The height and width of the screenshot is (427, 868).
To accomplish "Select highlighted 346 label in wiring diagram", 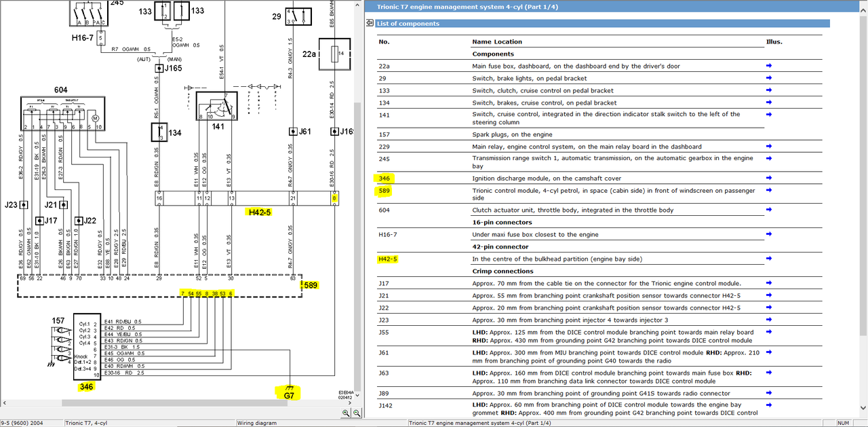I will click(85, 386).
